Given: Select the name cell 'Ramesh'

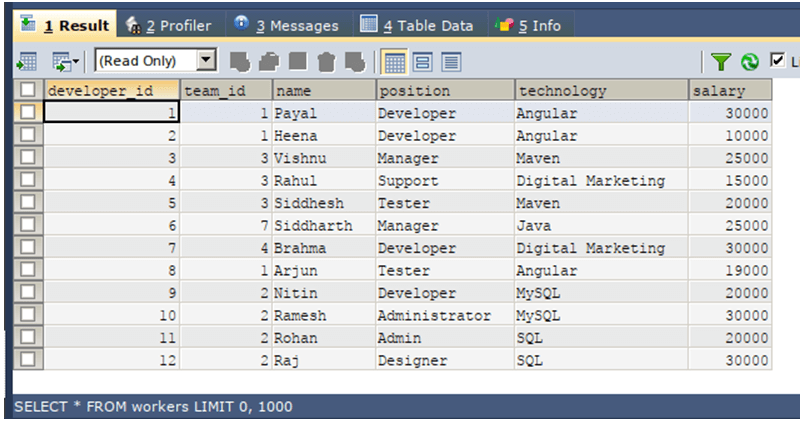Looking at the screenshot, I should [324, 315].
